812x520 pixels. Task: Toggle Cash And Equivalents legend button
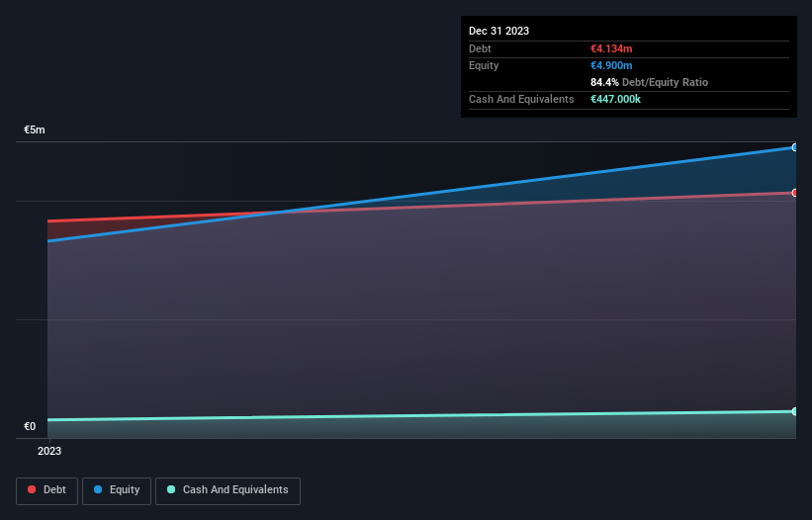227,490
